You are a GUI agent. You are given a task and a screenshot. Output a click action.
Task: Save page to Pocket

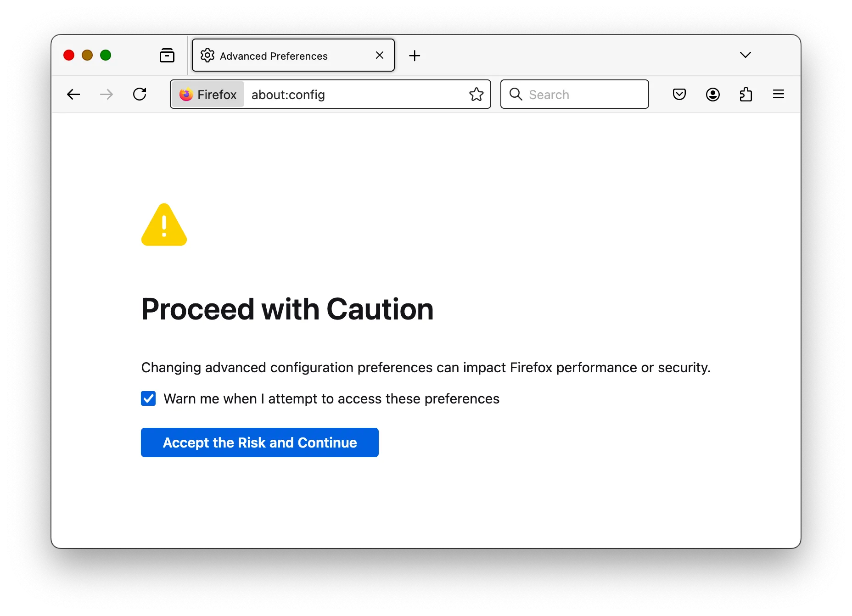tap(679, 94)
